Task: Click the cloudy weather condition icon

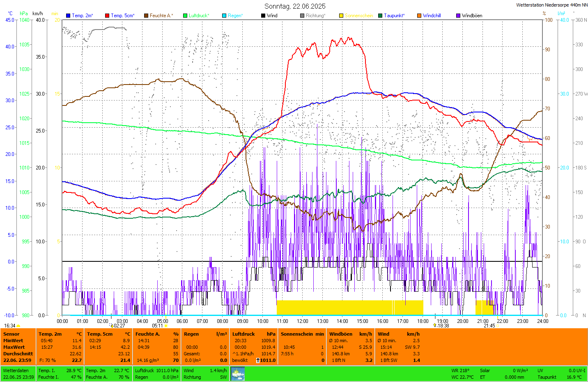Action: tap(238, 374)
